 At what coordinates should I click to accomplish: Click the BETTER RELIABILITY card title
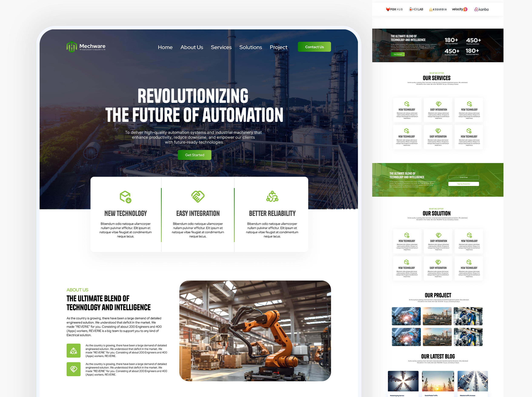272,213
